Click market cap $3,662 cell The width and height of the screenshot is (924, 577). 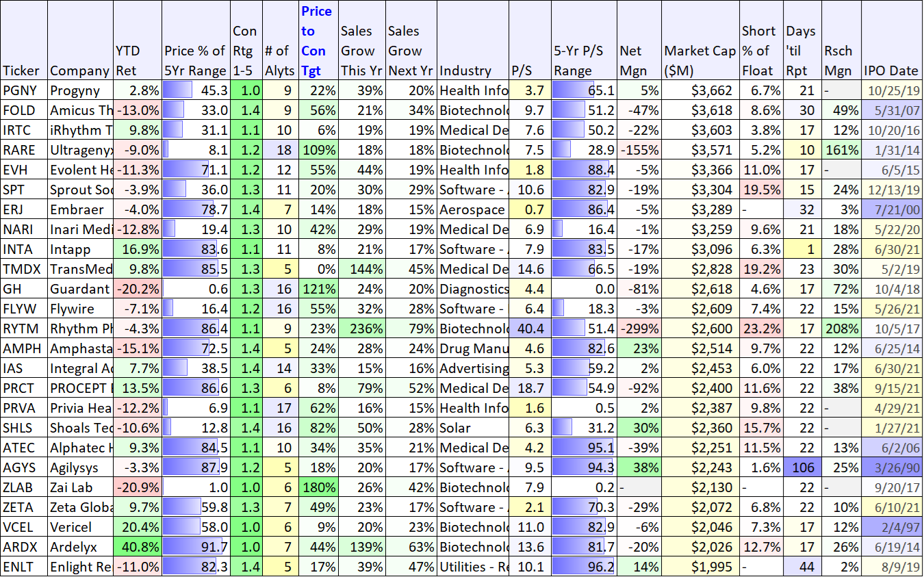700,90
